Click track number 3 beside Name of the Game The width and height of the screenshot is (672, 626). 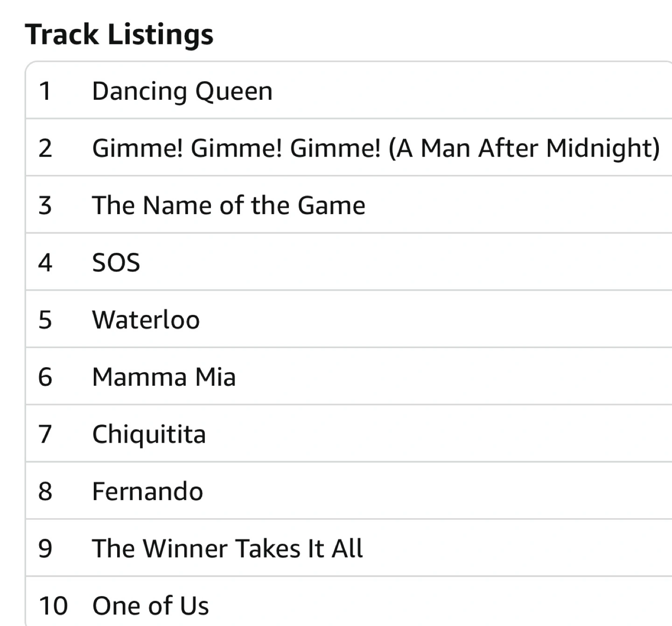tap(45, 205)
